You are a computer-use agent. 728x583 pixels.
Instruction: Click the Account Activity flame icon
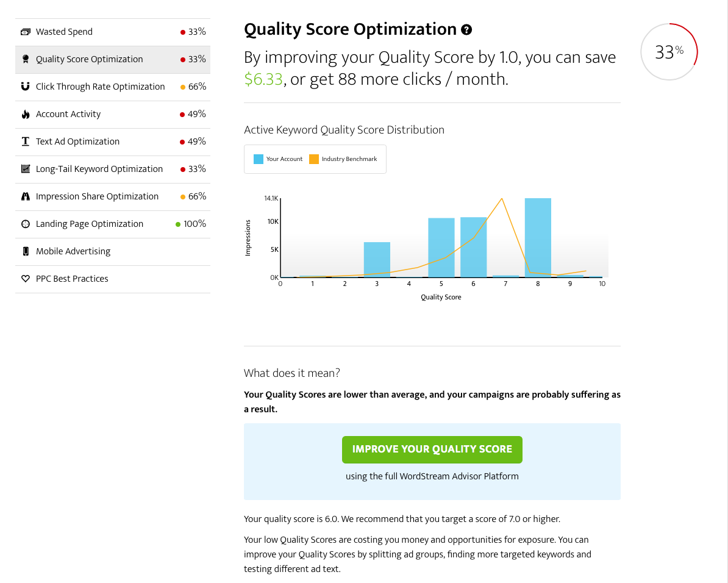point(26,114)
